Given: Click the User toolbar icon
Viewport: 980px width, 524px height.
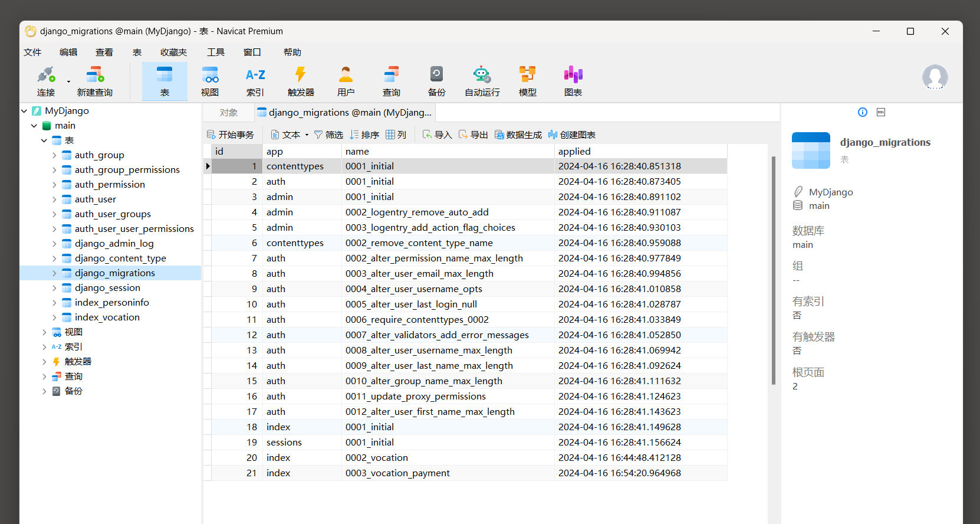Looking at the screenshot, I should [346, 81].
